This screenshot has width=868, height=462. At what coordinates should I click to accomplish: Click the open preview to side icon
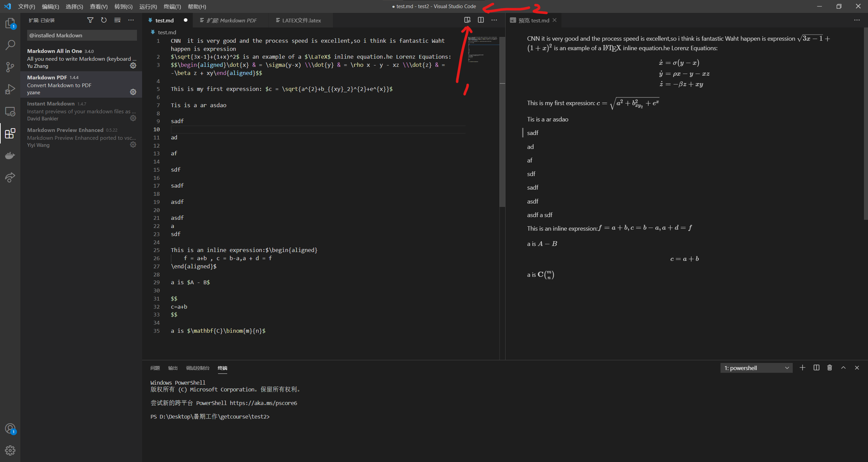tap(467, 20)
